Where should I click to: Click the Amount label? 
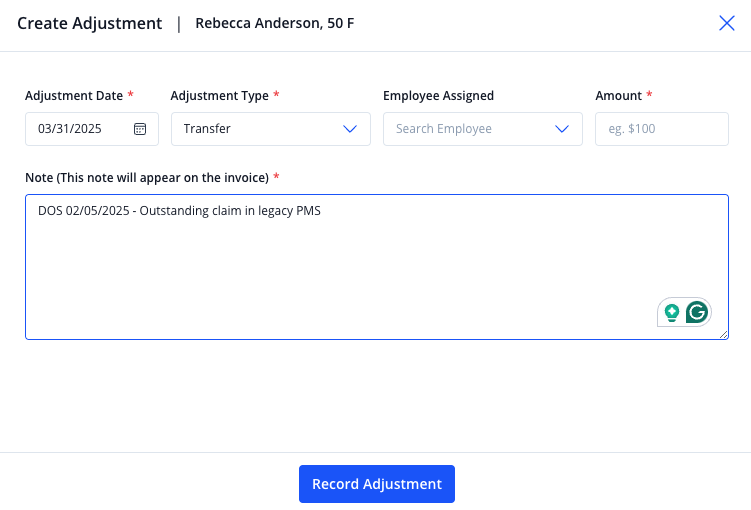(618, 96)
